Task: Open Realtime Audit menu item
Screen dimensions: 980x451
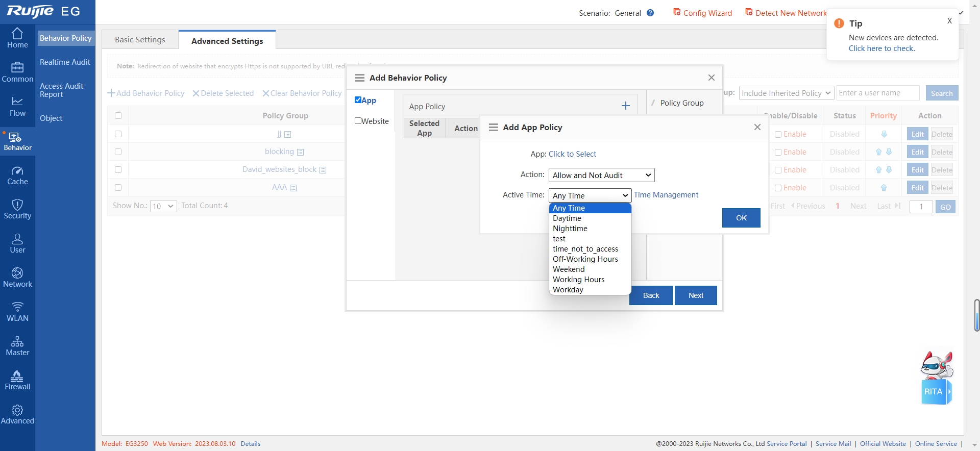Action: pyautogui.click(x=65, y=62)
